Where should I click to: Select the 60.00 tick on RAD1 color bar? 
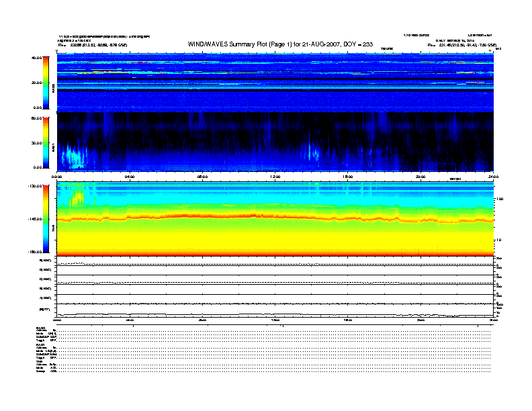36,118
